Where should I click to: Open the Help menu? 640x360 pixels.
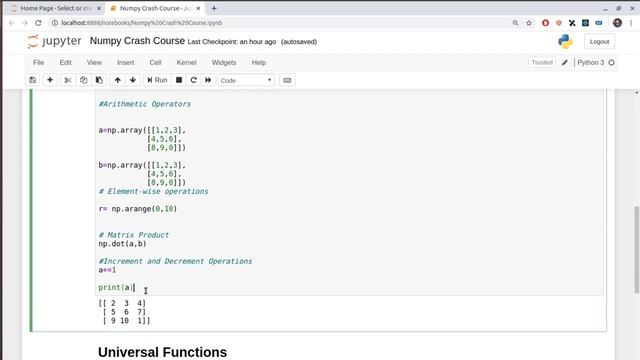click(258, 62)
